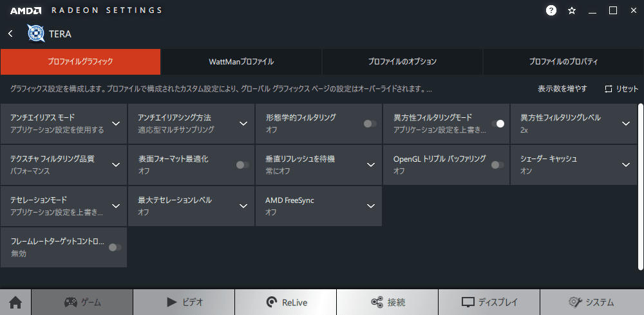Click the 2x value under 異方性フィルタリングレベル
The height and width of the screenshot is (315, 644).
click(x=525, y=130)
